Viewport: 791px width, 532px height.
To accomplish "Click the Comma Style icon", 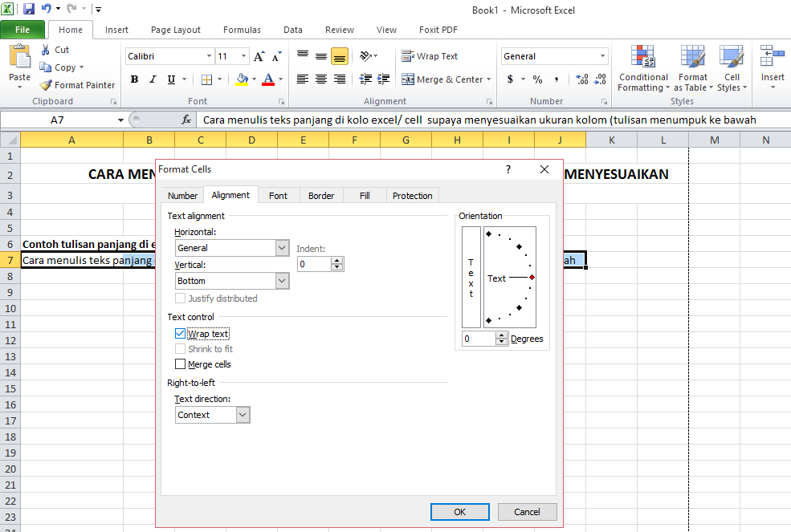I will click(556, 79).
